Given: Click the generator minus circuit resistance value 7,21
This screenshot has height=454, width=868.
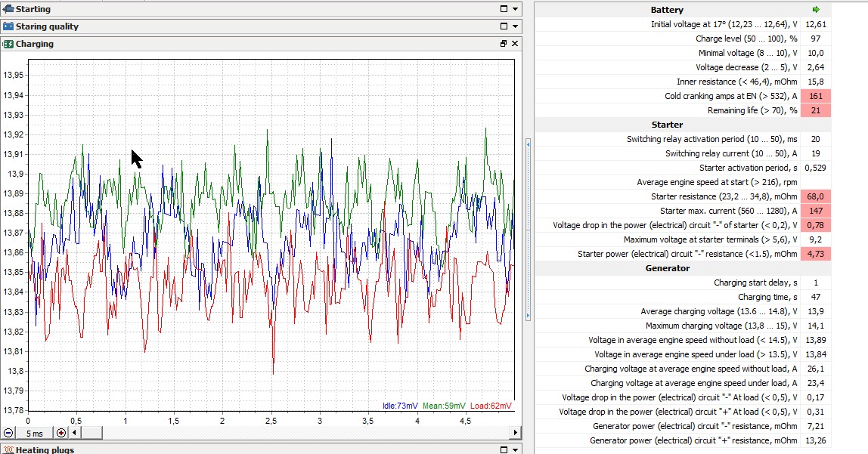Looking at the screenshot, I should coord(816,427).
